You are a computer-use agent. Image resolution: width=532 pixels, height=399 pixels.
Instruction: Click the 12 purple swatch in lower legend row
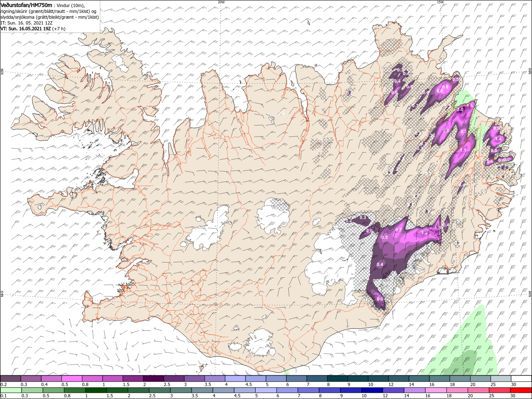(393, 390)
